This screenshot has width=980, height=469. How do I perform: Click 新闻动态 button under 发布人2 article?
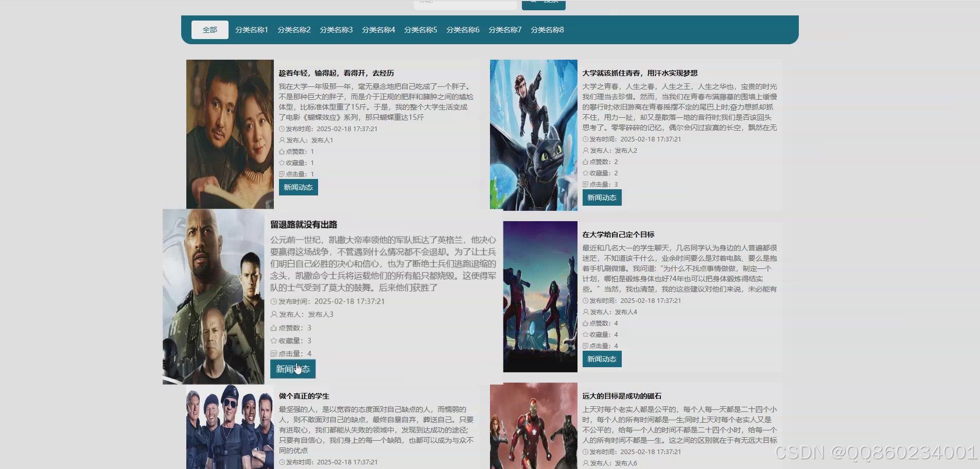coord(602,197)
